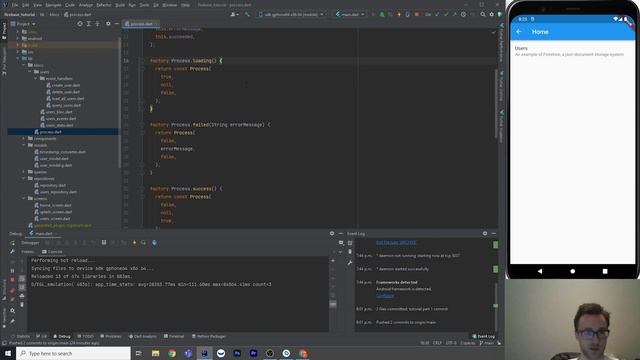Open Event Log settings gear
The width and height of the screenshot is (640, 360).
point(485,233)
